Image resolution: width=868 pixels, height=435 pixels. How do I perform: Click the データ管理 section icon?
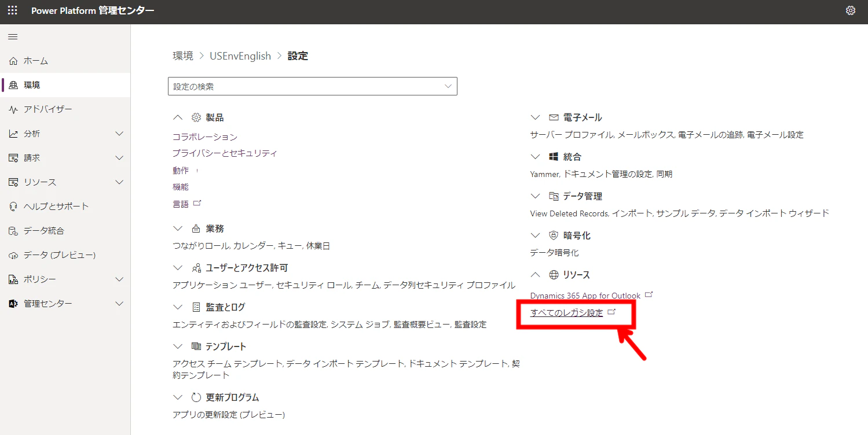click(x=554, y=196)
